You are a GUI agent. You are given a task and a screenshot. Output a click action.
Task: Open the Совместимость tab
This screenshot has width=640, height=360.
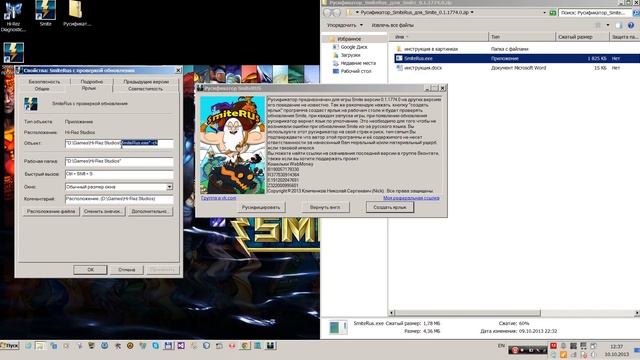coord(145,89)
